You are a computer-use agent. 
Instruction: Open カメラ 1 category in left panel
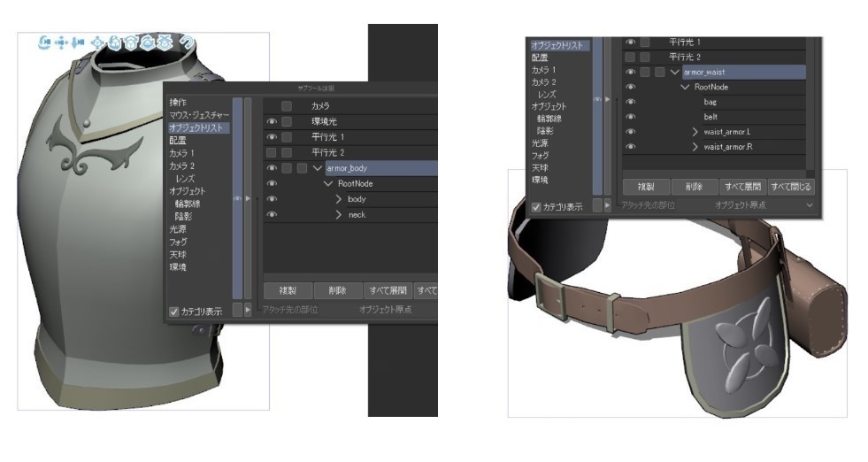[181, 153]
